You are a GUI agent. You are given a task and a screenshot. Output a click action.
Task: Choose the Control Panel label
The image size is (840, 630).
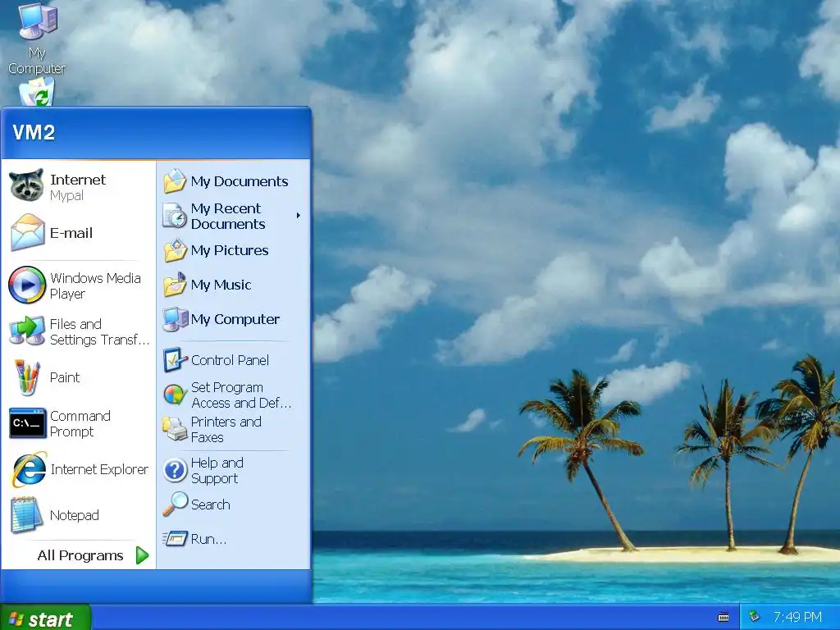pyautogui.click(x=230, y=360)
